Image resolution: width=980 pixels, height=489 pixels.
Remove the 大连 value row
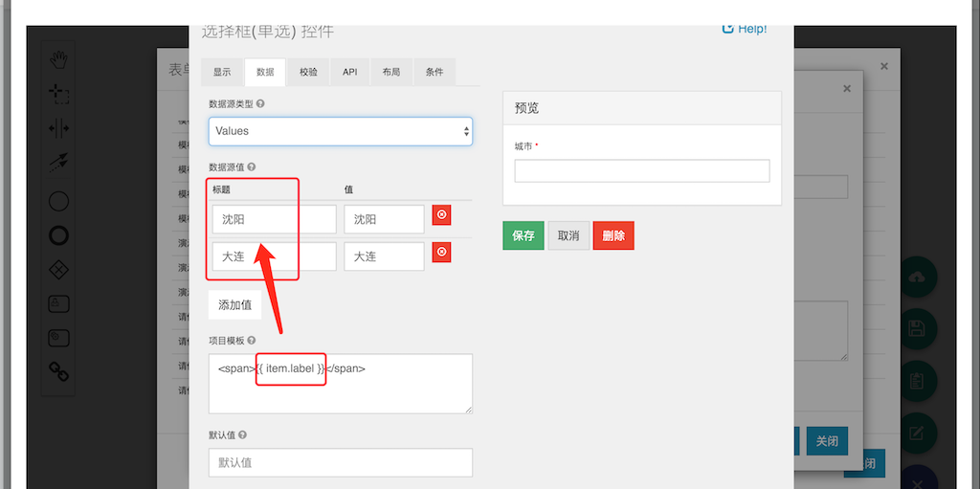tap(441, 253)
